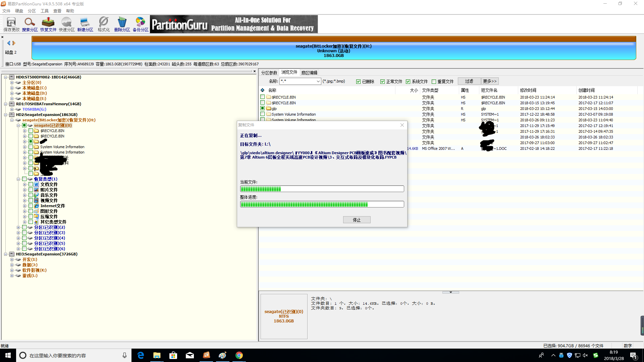Expand 本地磁盘(C:) tree node
Viewport: 644px width, 362px height.
(x=12, y=88)
